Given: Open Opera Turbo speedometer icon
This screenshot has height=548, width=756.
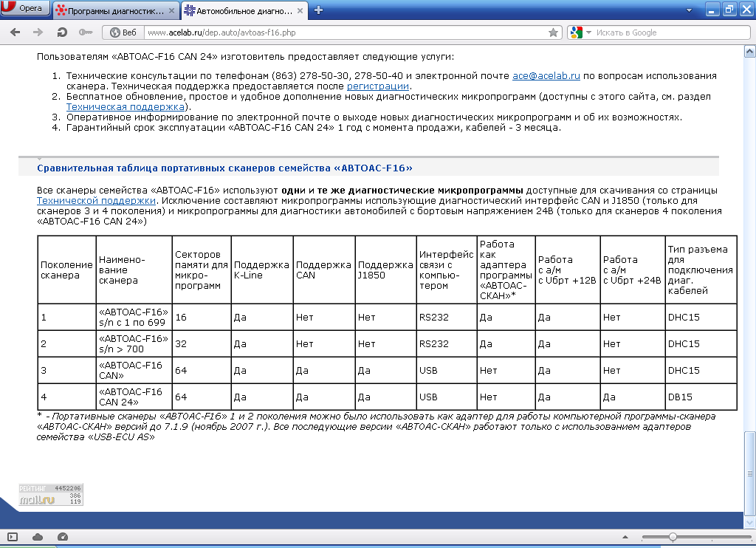Looking at the screenshot, I should 63,537.
